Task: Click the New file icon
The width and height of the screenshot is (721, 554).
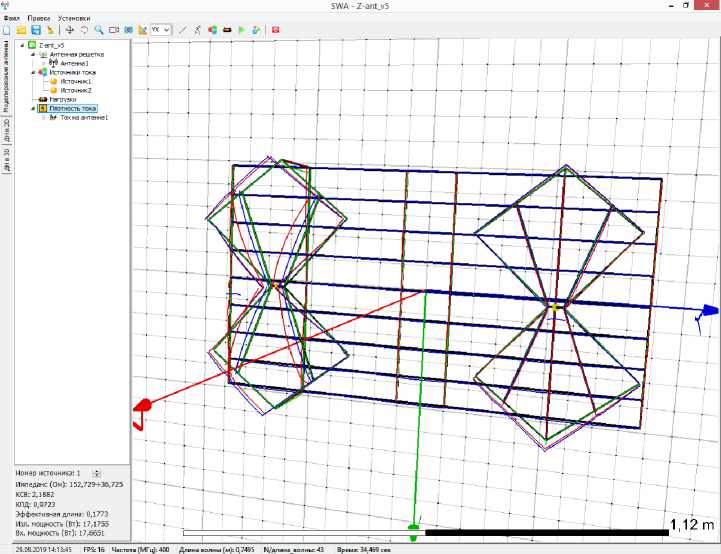Action: 7,30
